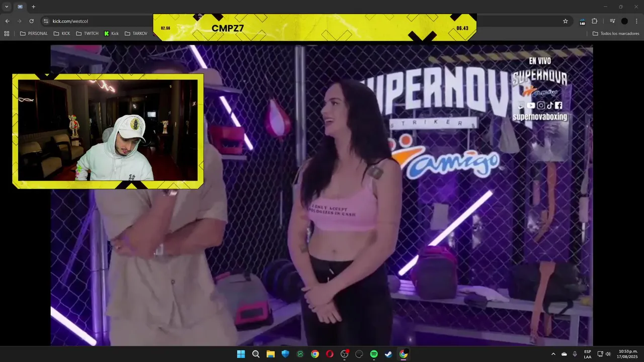Open Windows Search from the taskbar
644x362 pixels.
256,354
